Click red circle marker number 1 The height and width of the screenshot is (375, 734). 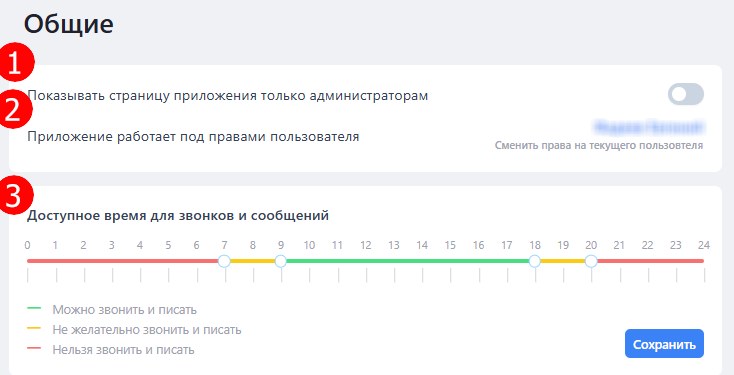pos(15,63)
